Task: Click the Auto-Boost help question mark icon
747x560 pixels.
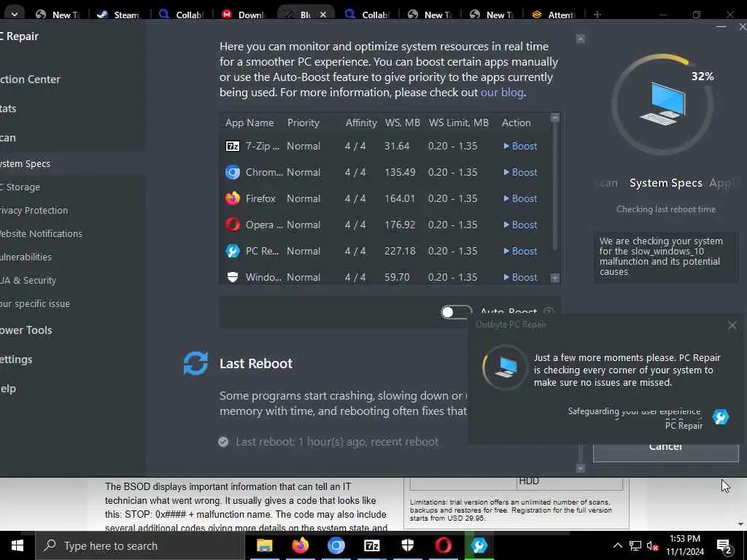Action: 549,312
